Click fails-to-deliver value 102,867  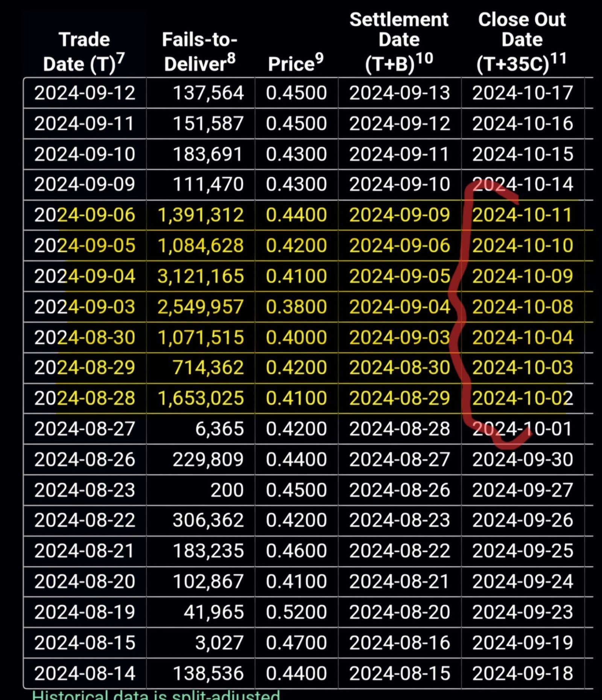(208, 581)
